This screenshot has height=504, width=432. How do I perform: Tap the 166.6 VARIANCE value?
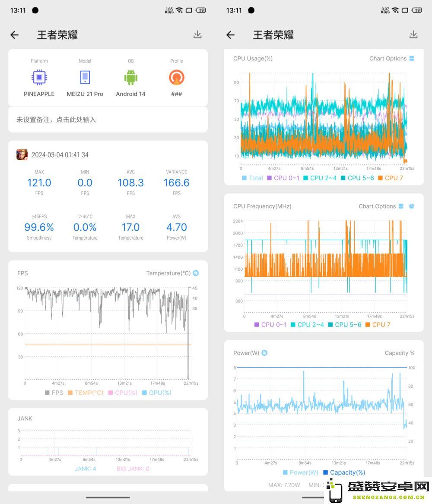176,183
